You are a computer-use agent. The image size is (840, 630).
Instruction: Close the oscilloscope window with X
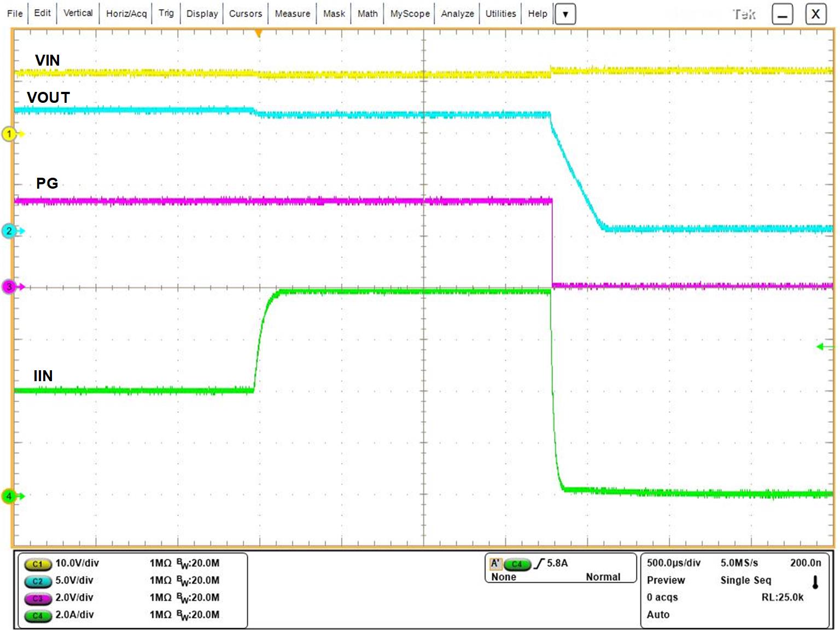815,14
